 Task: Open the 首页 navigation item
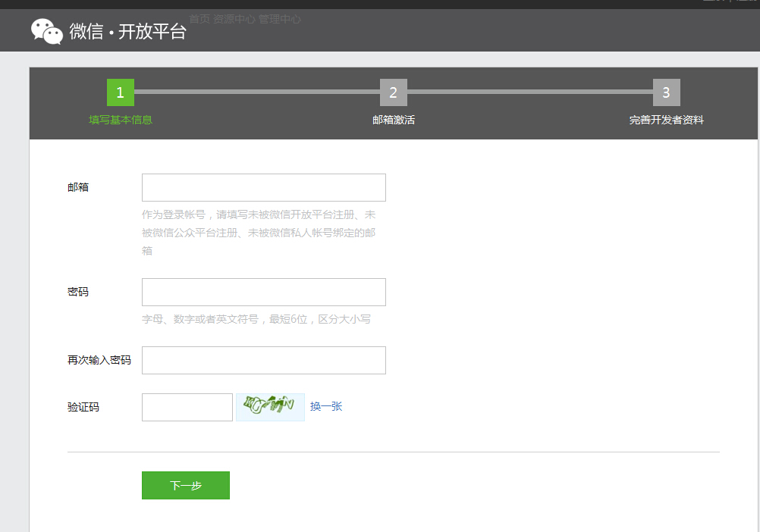pos(199,19)
